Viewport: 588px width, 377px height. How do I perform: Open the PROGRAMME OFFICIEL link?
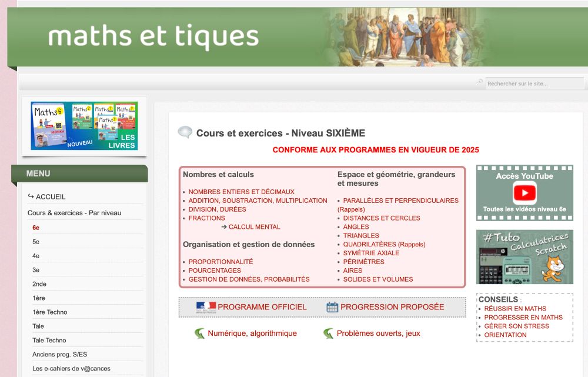[262, 307]
